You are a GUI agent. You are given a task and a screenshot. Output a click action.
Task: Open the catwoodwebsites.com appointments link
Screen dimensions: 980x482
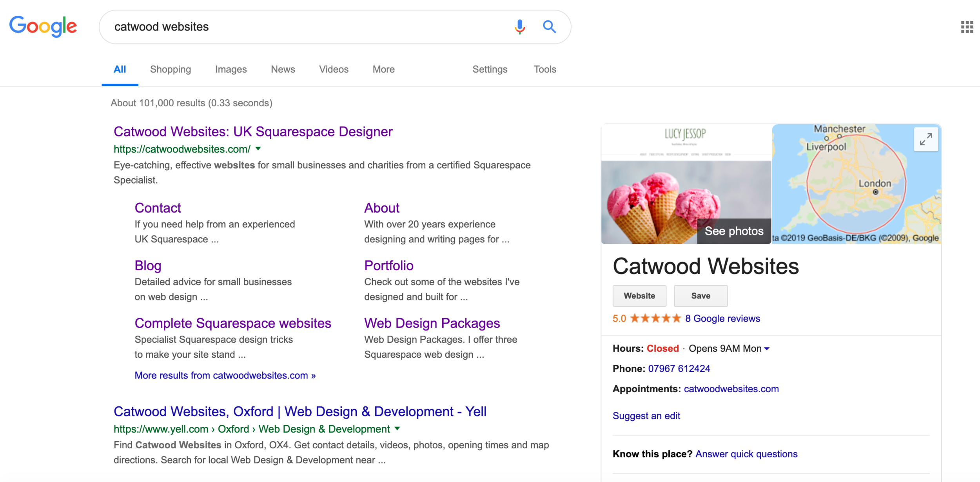click(731, 389)
